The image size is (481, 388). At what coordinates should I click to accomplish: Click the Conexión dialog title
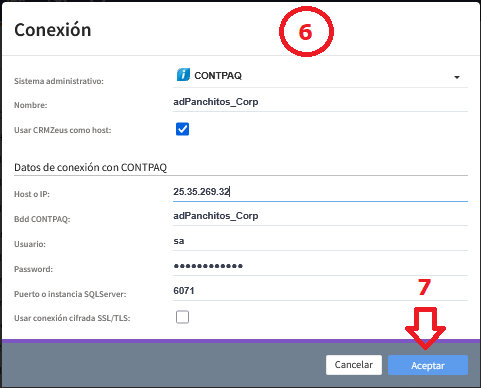coord(53,30)
